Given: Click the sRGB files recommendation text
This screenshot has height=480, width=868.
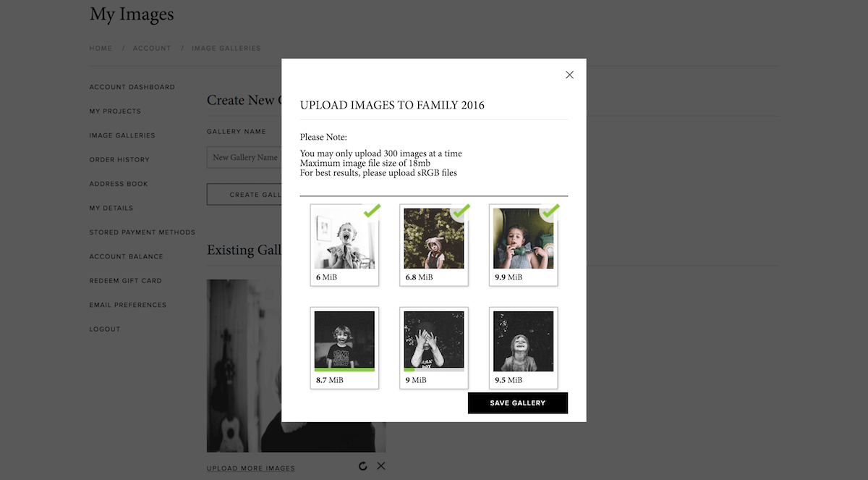Looking at the screenshot, I should (378, 172).
